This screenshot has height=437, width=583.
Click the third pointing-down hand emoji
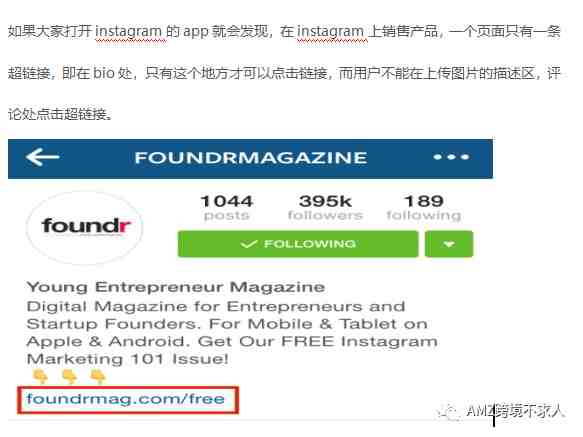(98, 376)
